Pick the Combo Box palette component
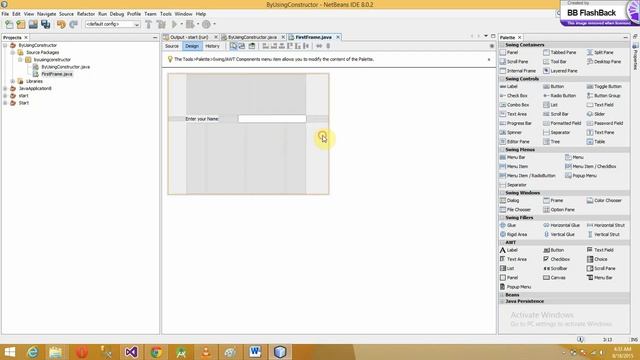Image resolution: width=640 pixels, height=360 pixels. tap(514, 105)
